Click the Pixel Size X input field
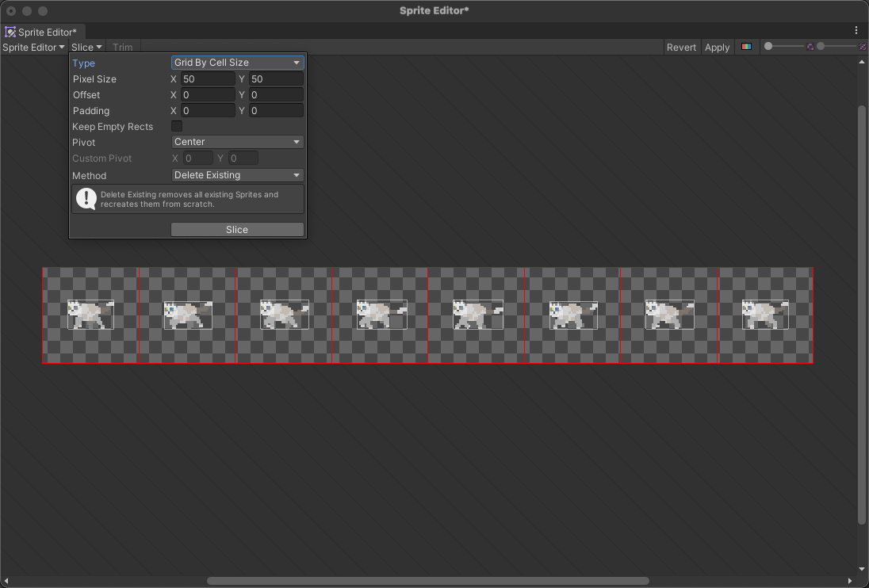Screen dimensions: 869x588 tap(208, 79)
